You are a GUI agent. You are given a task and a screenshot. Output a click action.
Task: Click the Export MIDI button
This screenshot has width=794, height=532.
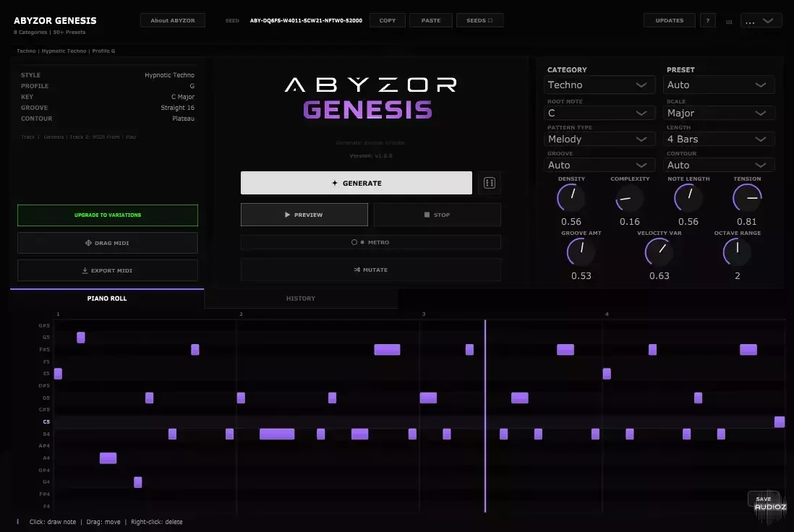tap(107, 270)
